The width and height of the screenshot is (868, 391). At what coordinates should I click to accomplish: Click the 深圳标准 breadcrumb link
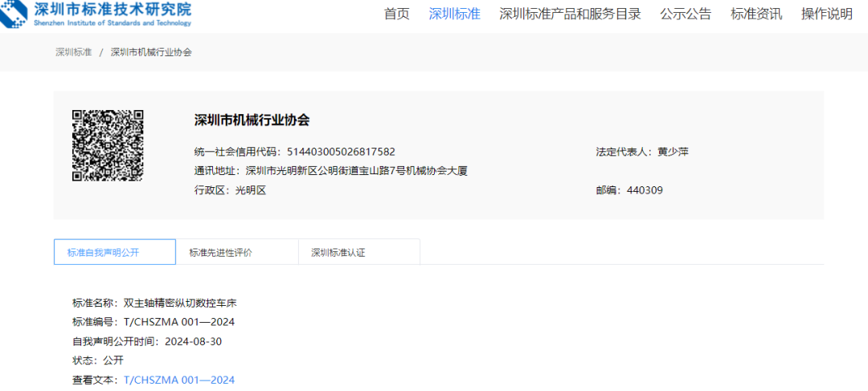(x=74, y=52)
